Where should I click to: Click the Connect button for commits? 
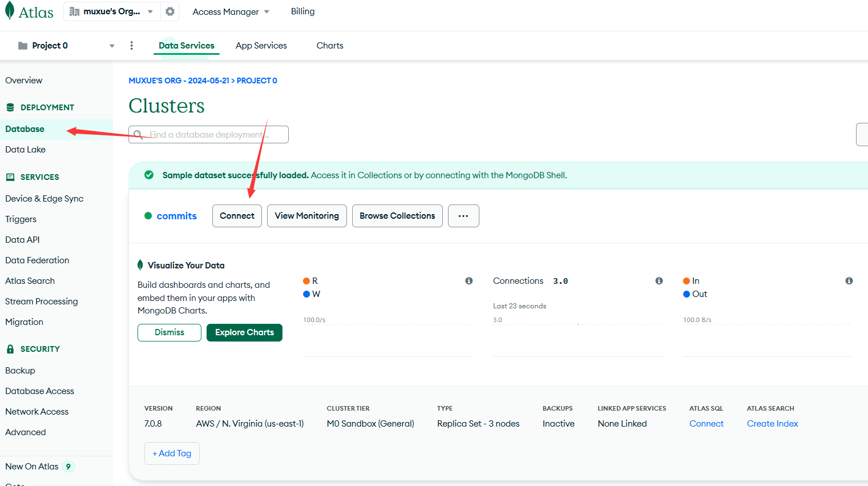click(x=237, y=216)
